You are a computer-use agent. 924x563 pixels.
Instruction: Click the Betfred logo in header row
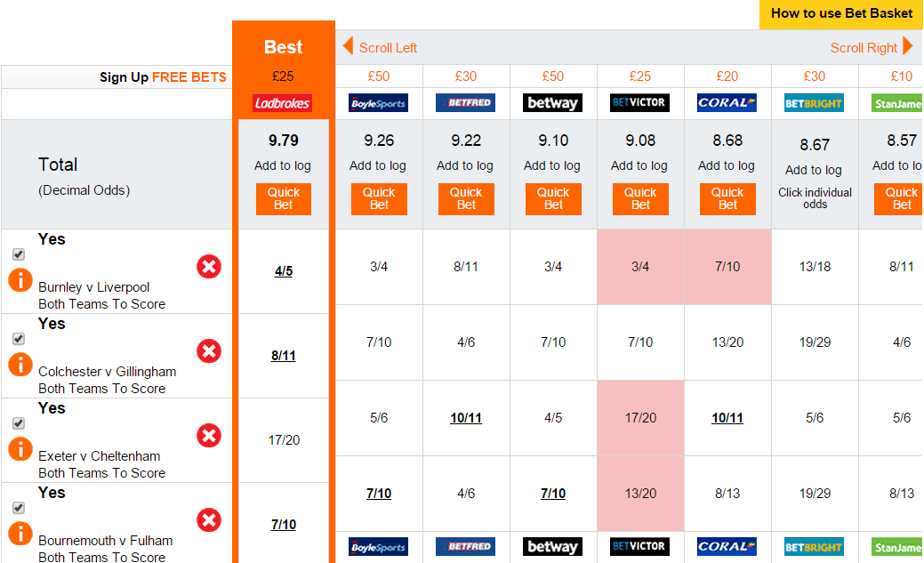pos(465,102)
